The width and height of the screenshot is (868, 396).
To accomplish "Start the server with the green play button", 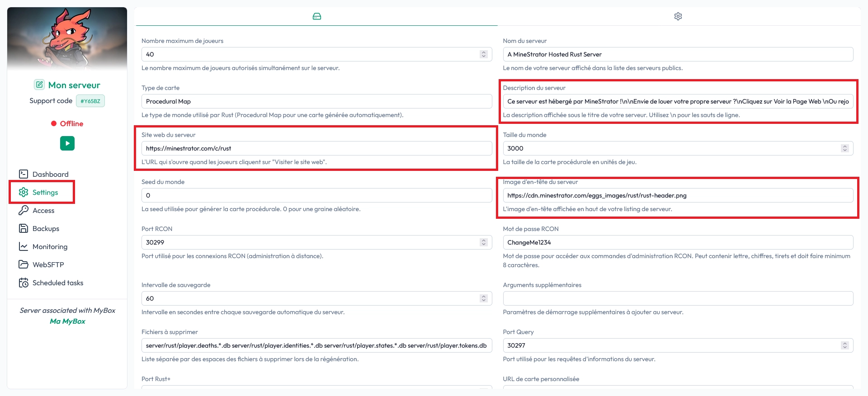I will [x=67, y=143].
